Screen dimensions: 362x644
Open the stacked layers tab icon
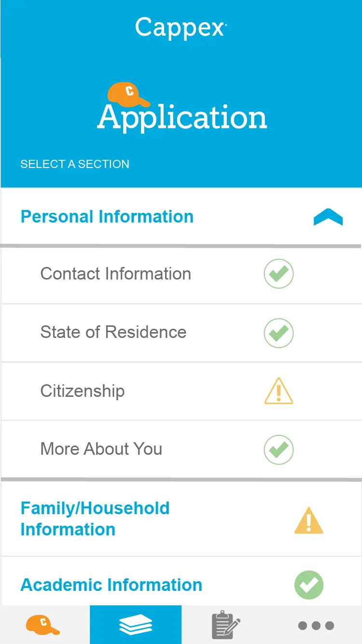136,625
